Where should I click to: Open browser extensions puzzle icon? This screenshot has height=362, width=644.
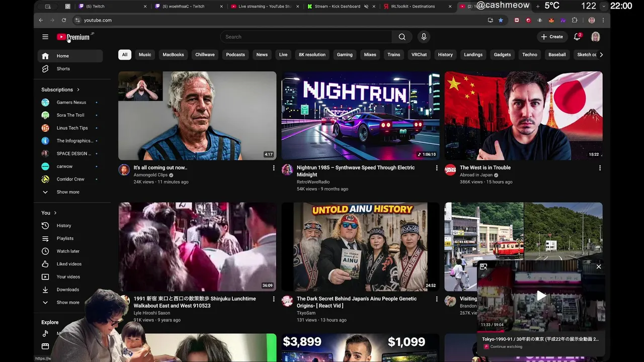coord(575,20)
